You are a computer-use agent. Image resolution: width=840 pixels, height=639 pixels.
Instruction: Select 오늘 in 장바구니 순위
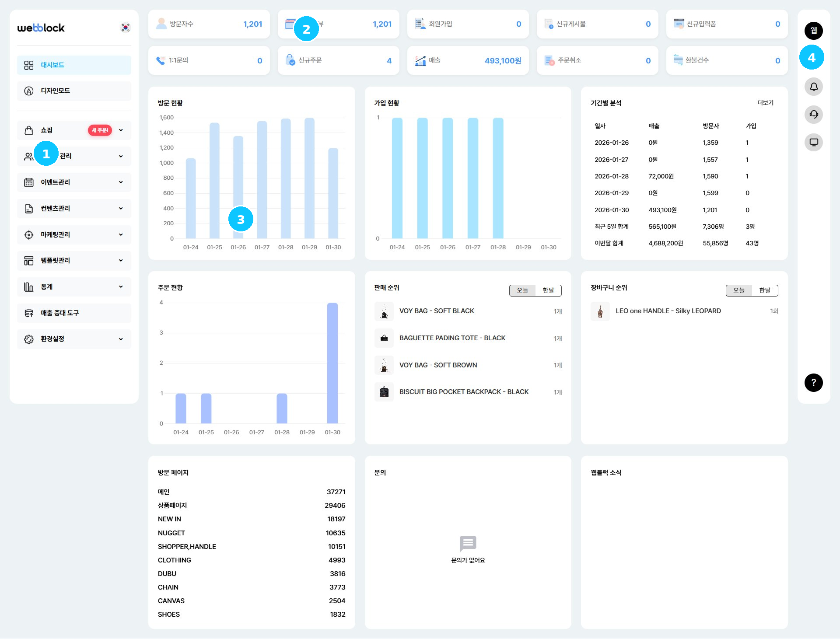pyautogui.click(x=738, y=290)
